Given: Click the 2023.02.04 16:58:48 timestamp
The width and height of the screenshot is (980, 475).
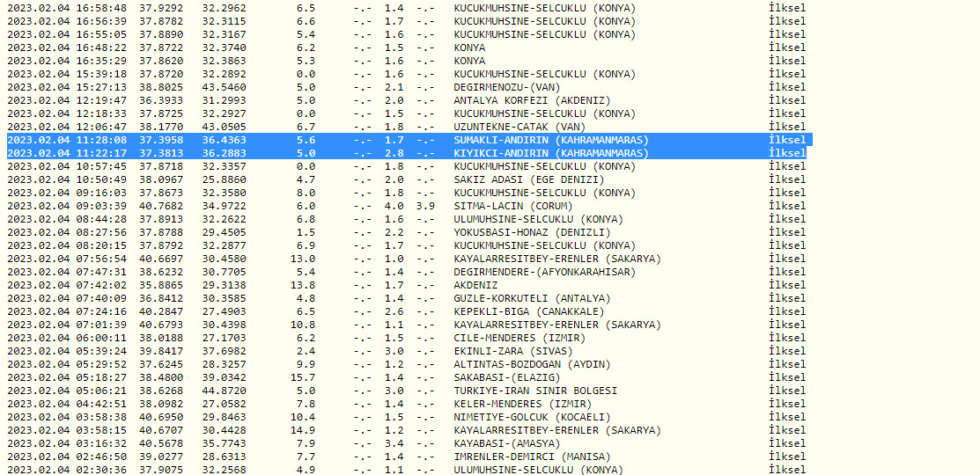Looking at the screenshot, I should pos(67,8).
